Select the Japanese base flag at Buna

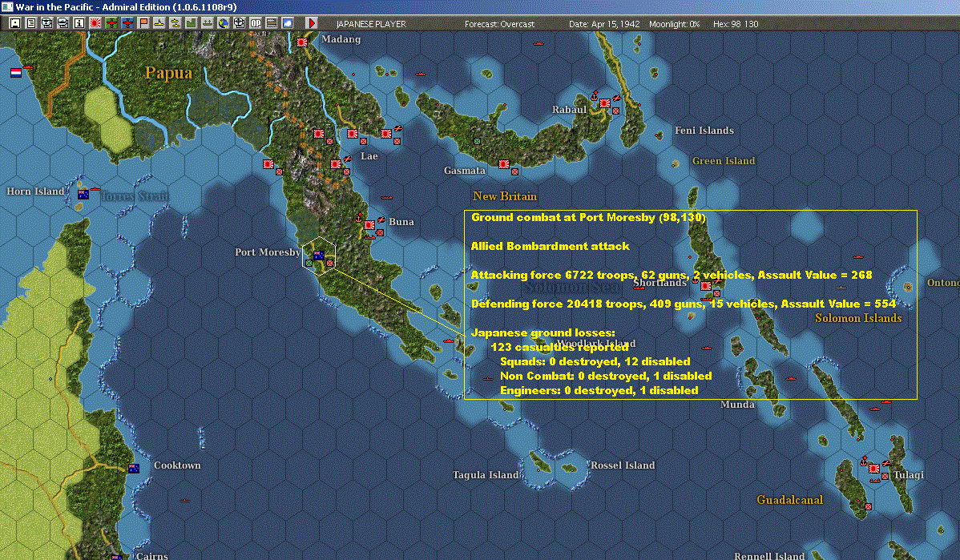(x=369, y=224)
